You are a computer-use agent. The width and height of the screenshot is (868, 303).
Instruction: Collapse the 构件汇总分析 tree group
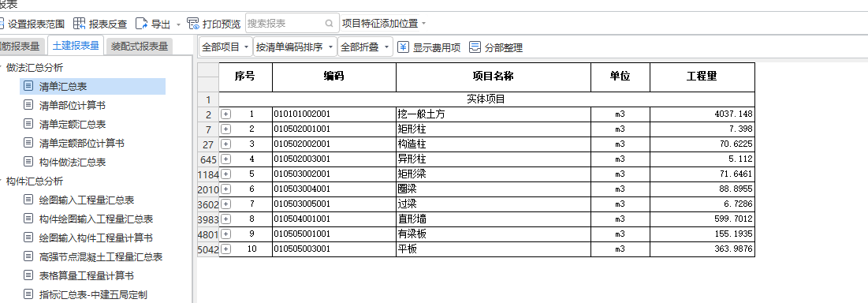pos(1,181)
